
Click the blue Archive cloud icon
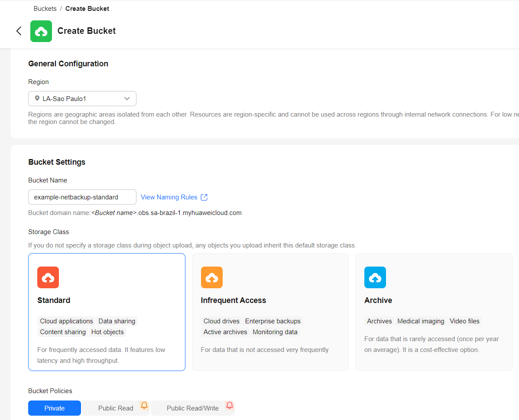click(x=375, y=277)
